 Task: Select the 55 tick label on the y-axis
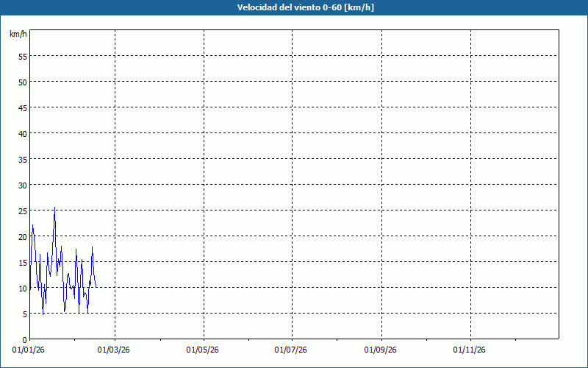point(22,56)
